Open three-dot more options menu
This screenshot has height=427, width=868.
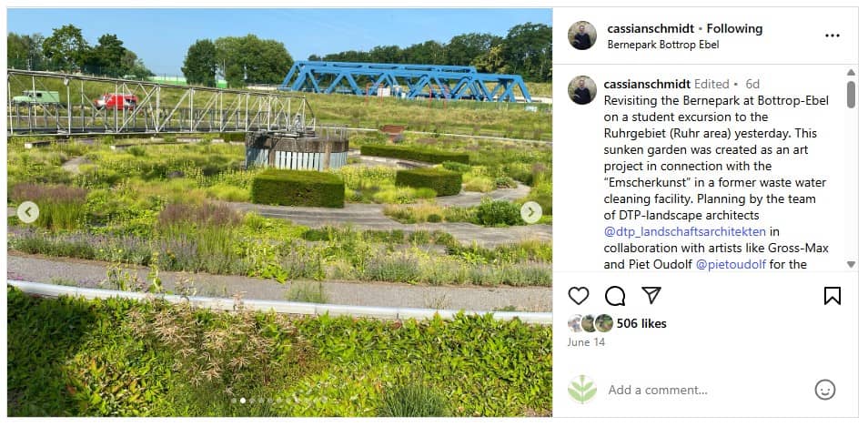click(832, 36)
